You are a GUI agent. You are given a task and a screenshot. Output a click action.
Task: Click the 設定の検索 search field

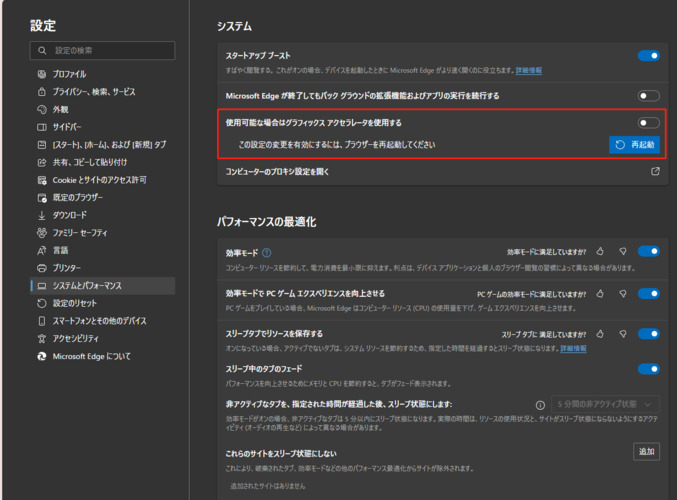[x=103, y=51]
